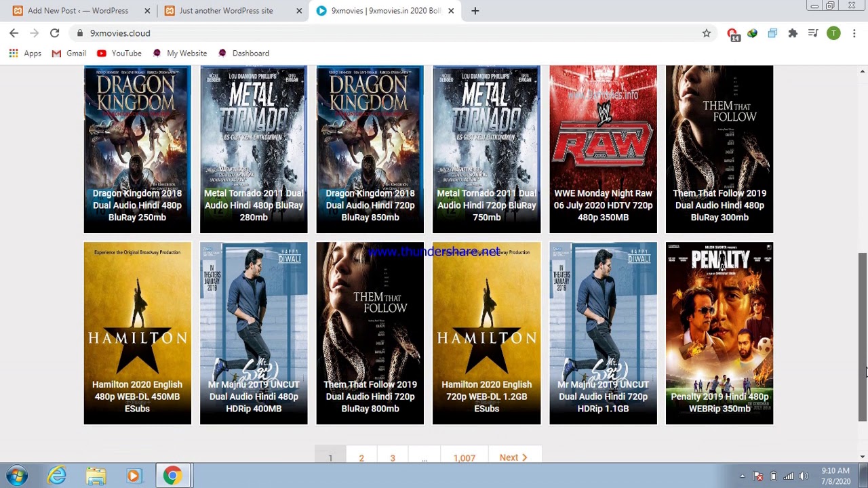The width and height of the screenshot is (868, 488).
Task: Reload the page with the refresh icon
Action: coord(54,33)
